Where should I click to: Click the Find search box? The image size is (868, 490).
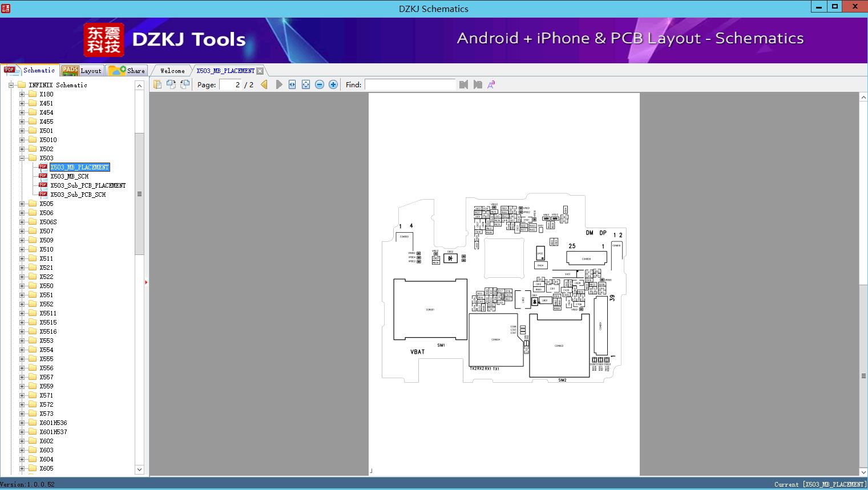tap(410, 84)
